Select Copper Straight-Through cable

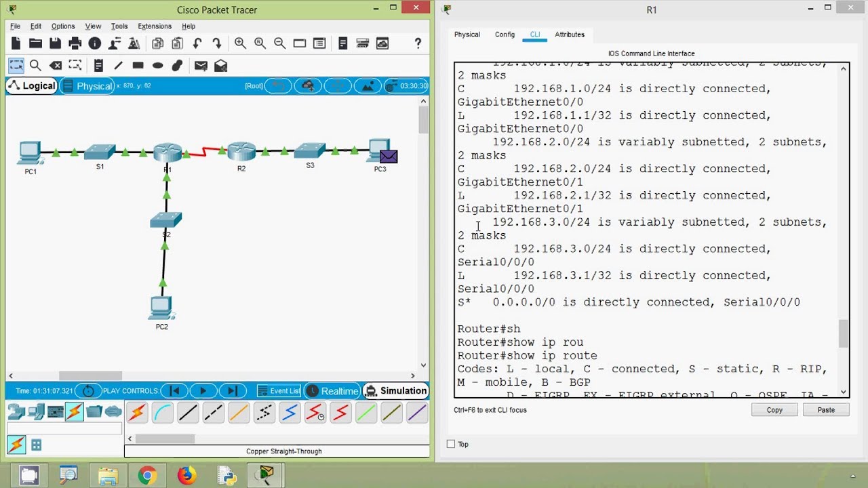188,412
